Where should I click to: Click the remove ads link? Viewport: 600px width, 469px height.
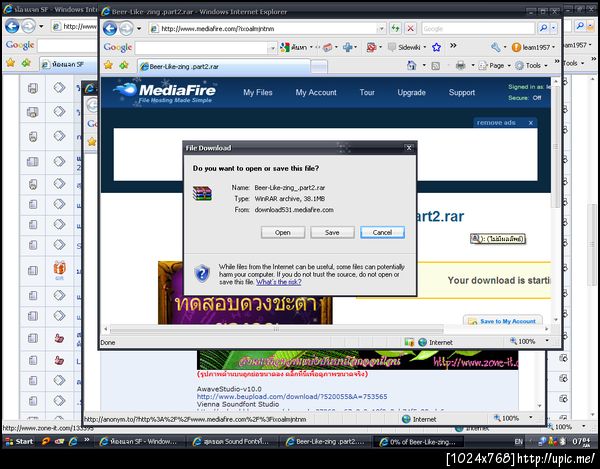[496, 122]
